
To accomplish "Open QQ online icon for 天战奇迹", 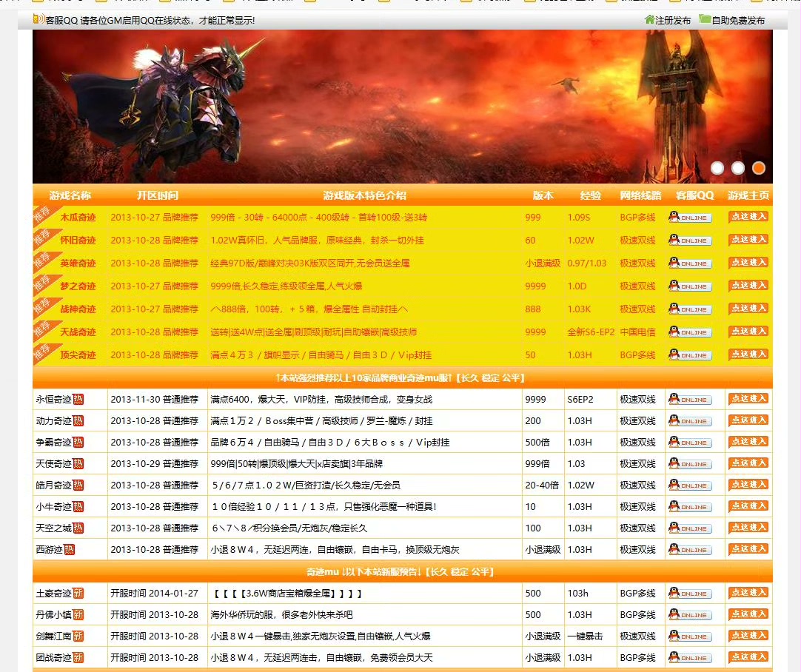I will (x=690, y=332).
